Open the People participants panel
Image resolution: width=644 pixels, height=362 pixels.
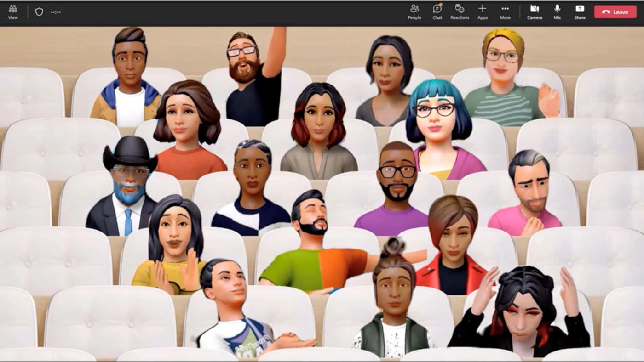(414, 12)
